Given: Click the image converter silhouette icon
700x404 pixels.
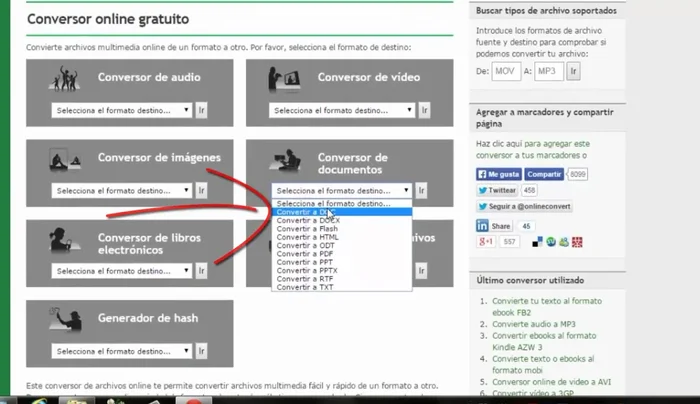Looking at the screenshot, I should pyautogui.click(x=65, y=160).
